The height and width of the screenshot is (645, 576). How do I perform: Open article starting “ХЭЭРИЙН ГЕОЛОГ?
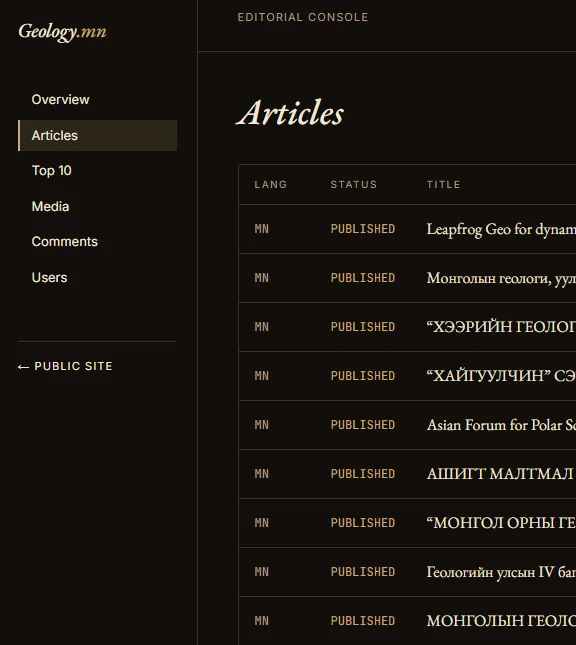pyautogui.click(x=501, y=327)
